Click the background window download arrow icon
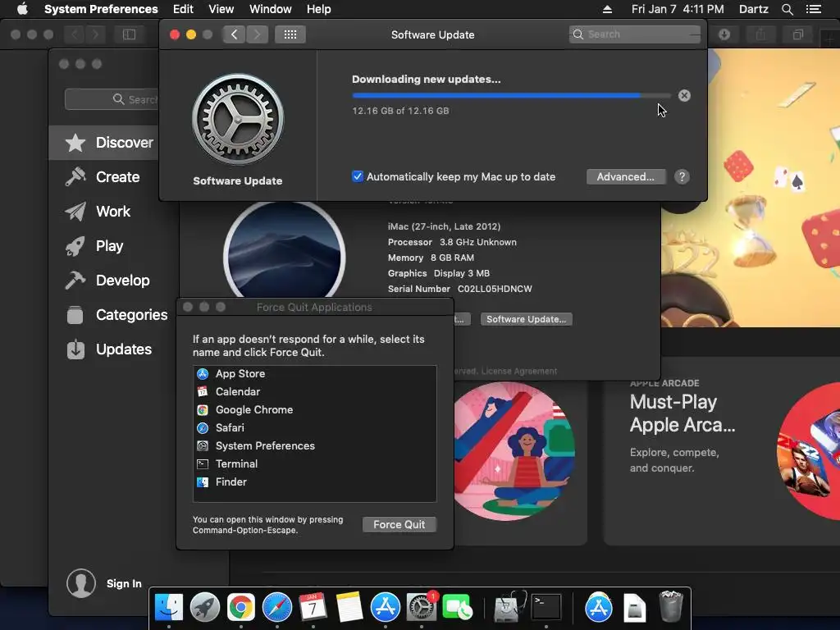This screenshot has height=630, width=840. click(x=724, y=34)
